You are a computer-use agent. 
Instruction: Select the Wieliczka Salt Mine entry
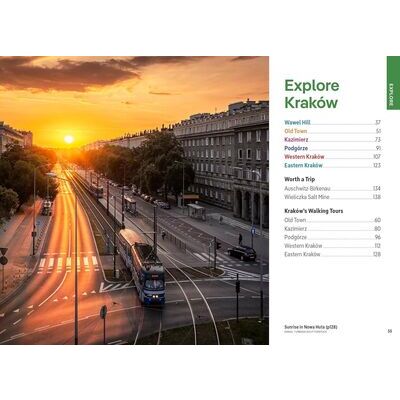[x=332, y=197]
